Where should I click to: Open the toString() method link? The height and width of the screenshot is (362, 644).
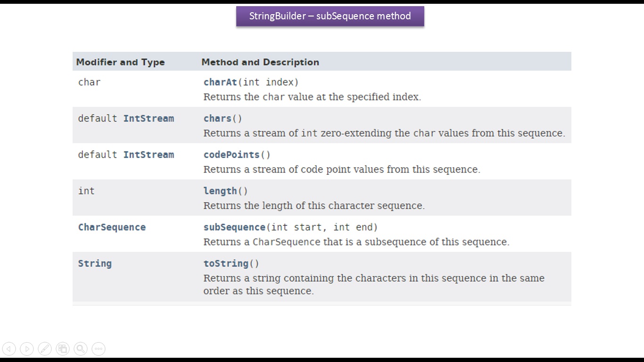point(226,263)
